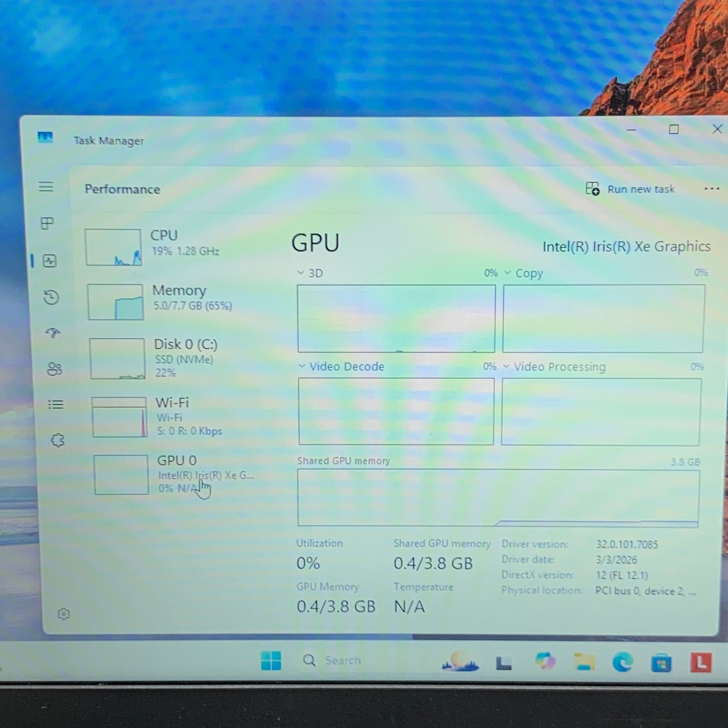This screenshot has height=728, width=728.
Task: Click the Performance page heading
Action: [x=122, y=189]
